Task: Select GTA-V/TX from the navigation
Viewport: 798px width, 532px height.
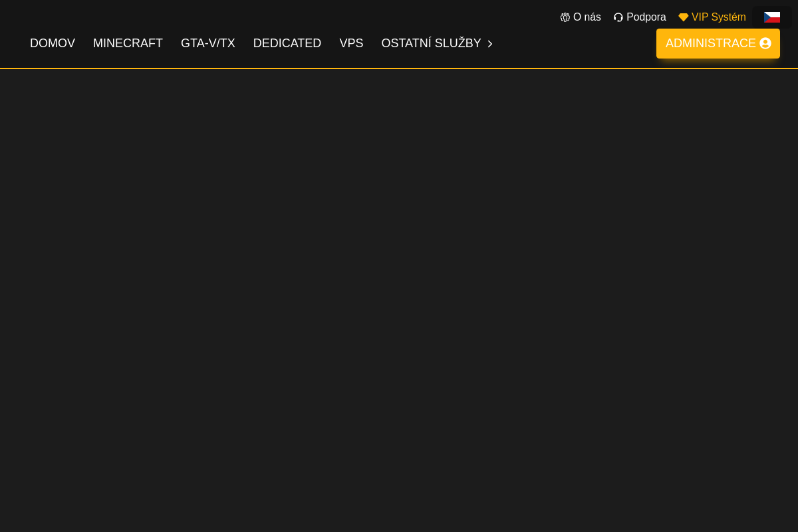Action: click(x=208, y=43)
